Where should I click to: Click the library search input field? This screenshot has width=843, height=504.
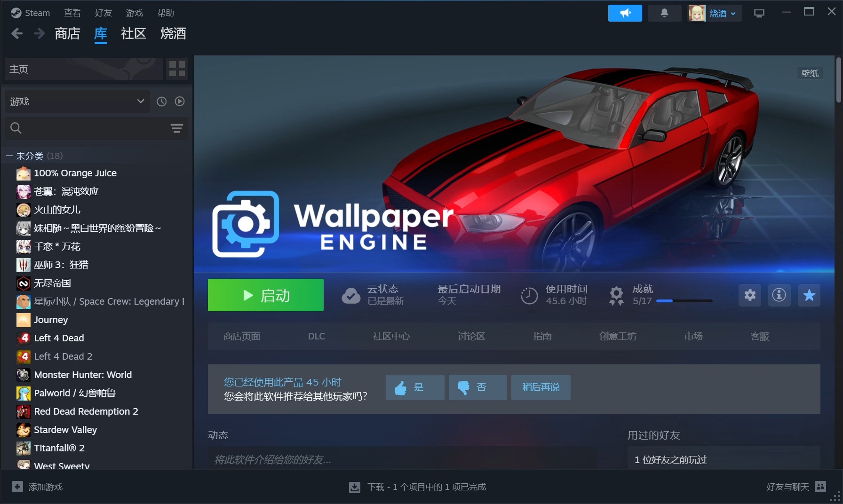[x=96, y=128]
